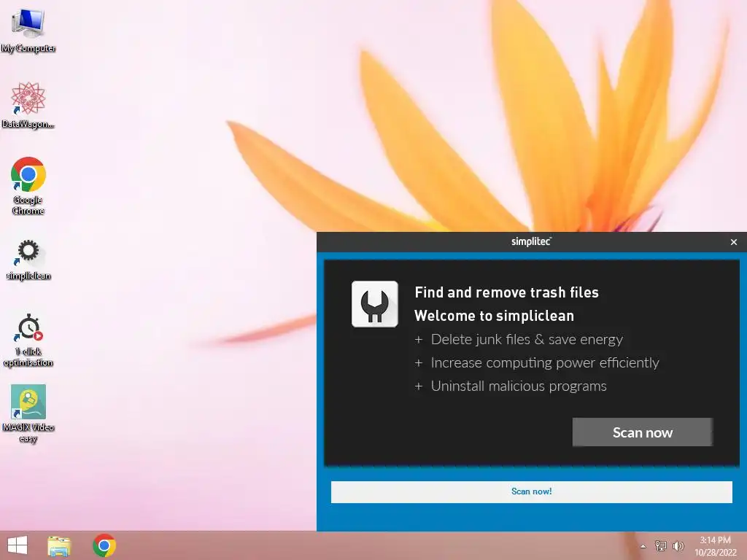Show hidden system tray icons arrow
The image size is (747, 560).
point(643,546)
